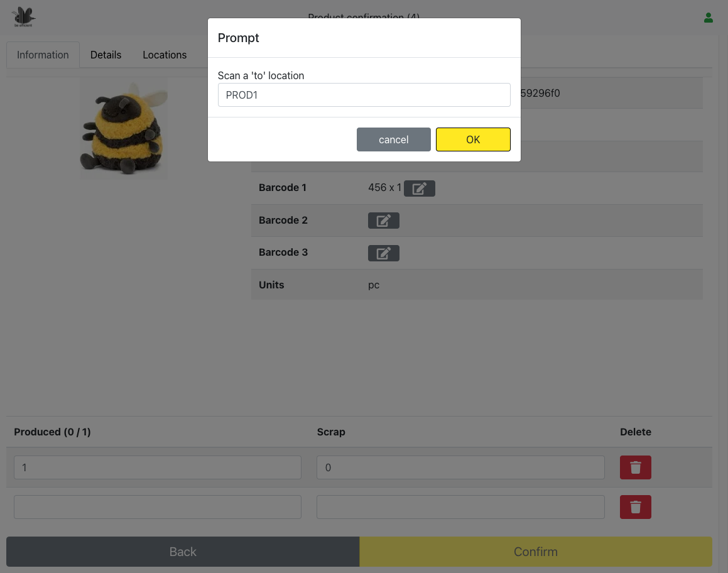Viewport: 728px width, 573px height.
Task: Click the empty Scrap field in second row
Action: (x=460, y=507)
